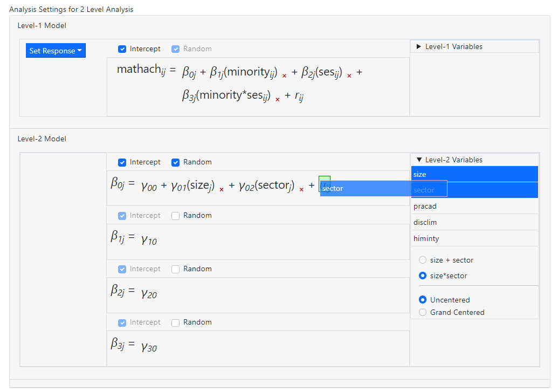The height and width of the screenshot is (392, 558).
Task: Enable Random effect for β2j
Action: point(175,269)
